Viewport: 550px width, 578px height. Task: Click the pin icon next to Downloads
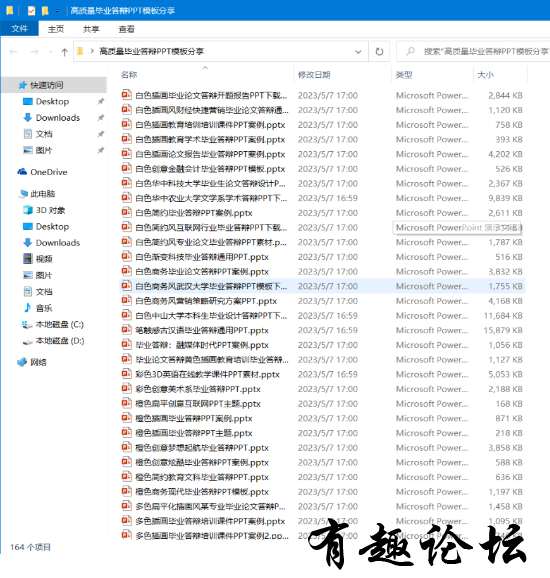[101, 118]
